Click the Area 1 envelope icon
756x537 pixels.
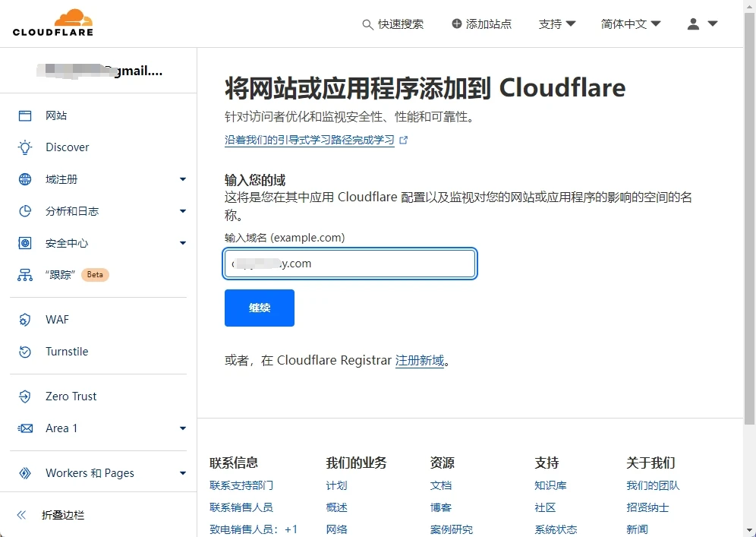(x=25, y=428)
